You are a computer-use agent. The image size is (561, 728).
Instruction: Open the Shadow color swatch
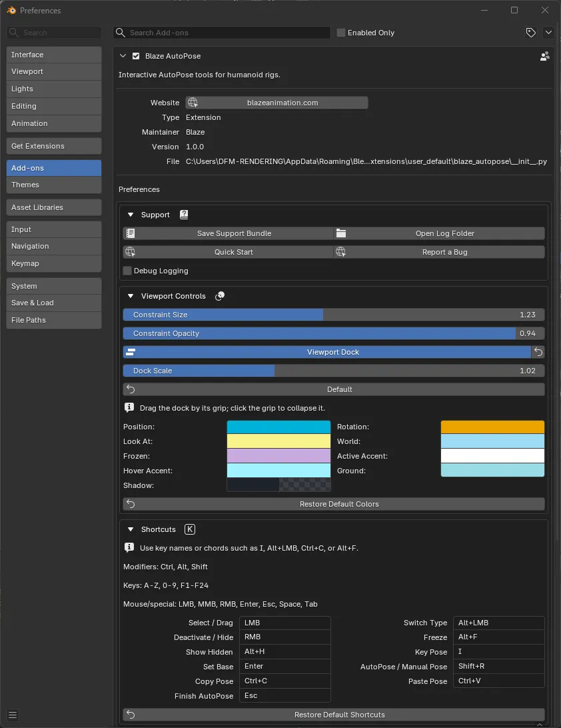[279, 485]
